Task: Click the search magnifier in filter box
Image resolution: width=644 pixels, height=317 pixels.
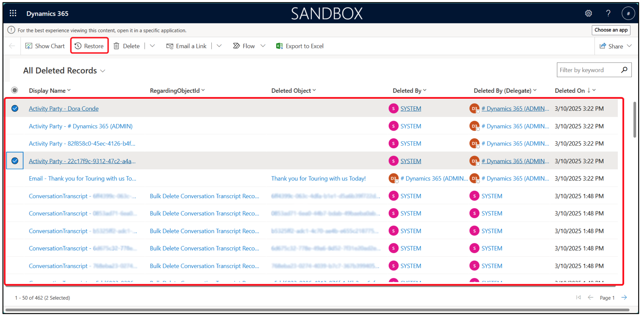Action: (624, 70)
